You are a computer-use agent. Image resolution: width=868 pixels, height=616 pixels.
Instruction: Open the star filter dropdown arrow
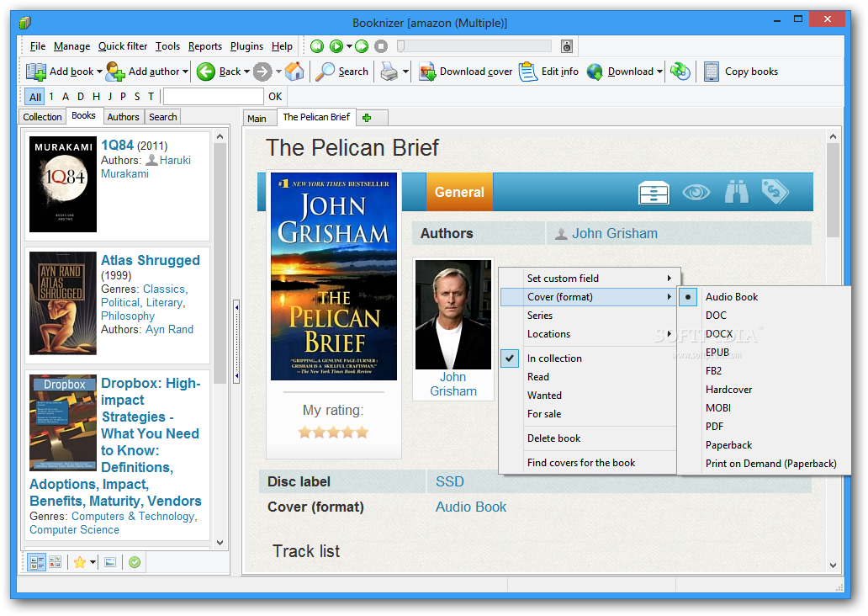(x=93, y=563)
